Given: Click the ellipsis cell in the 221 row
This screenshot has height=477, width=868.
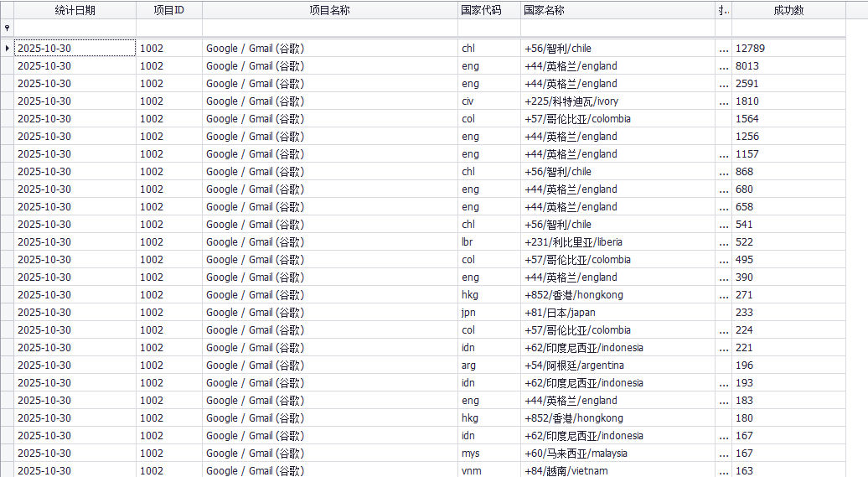Looking at the screenshot, I should 724,347.
